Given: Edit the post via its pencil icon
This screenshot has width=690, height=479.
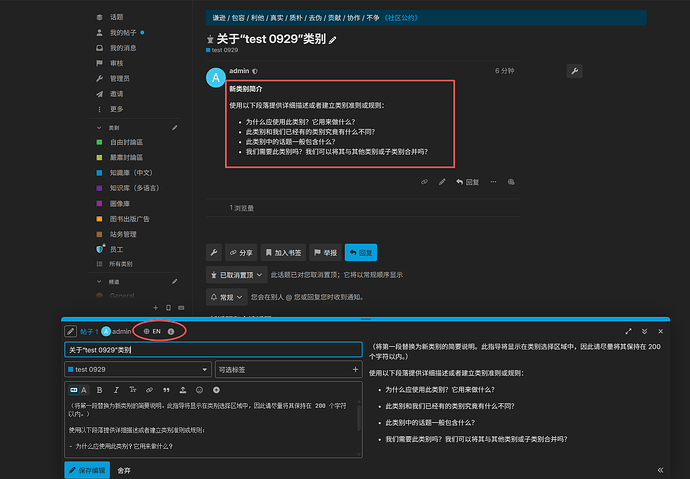Looking at the screenshot, I should pos(442,182).
